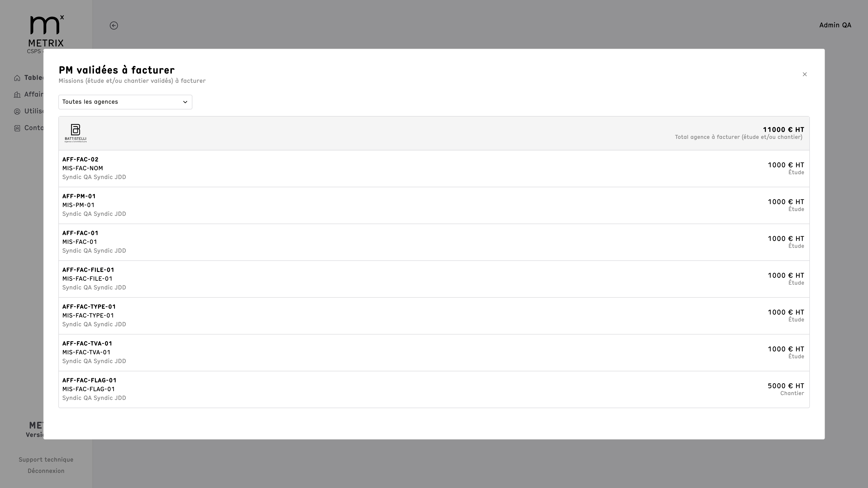Click the Support technique link

tap(46, 460)
